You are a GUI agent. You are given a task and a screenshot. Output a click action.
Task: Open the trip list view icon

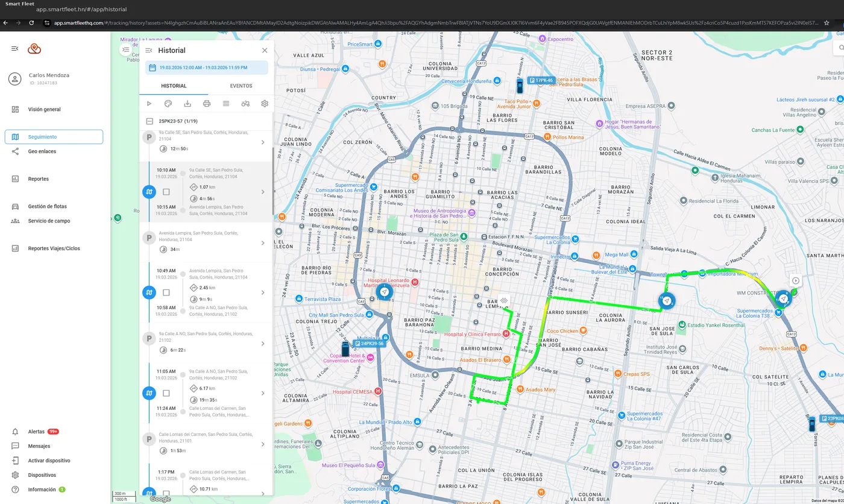pos(225,103)
